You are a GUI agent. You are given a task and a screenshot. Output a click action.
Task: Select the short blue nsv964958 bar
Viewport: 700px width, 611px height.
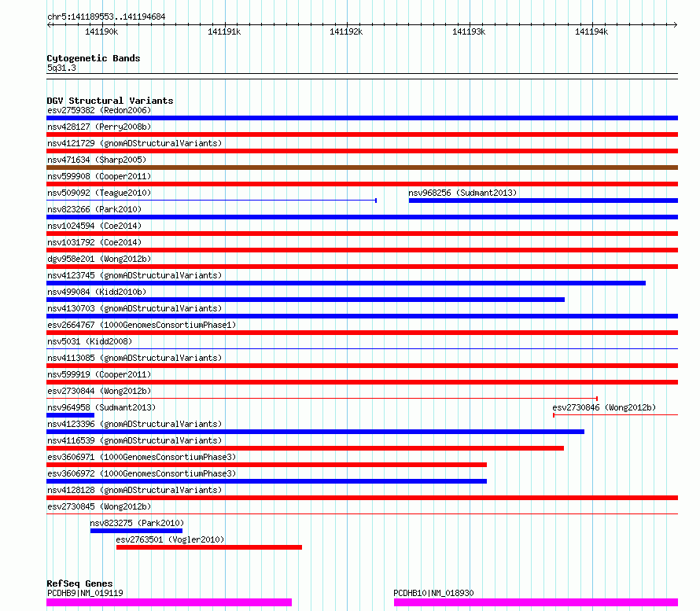[x=71, y=415]
